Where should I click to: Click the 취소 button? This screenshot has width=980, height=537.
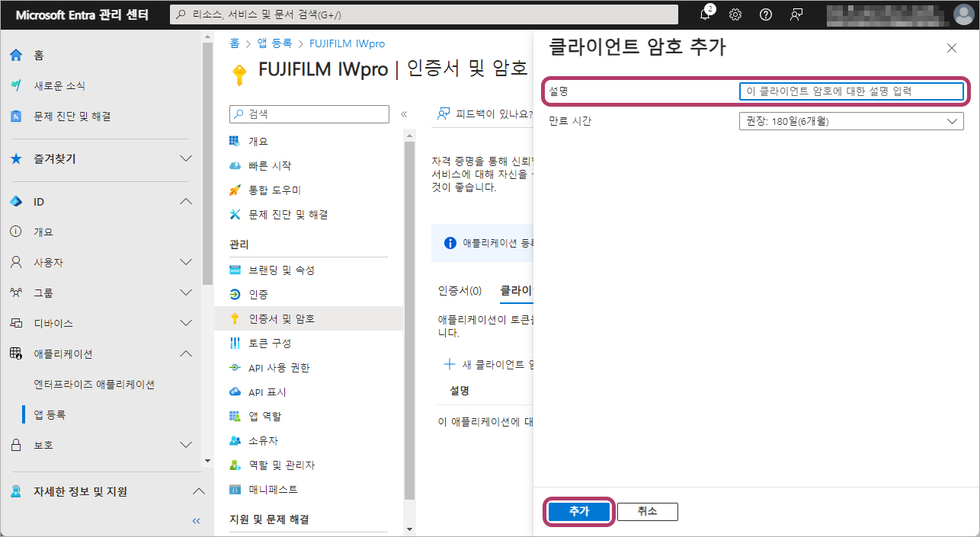[x=647, y=511]
